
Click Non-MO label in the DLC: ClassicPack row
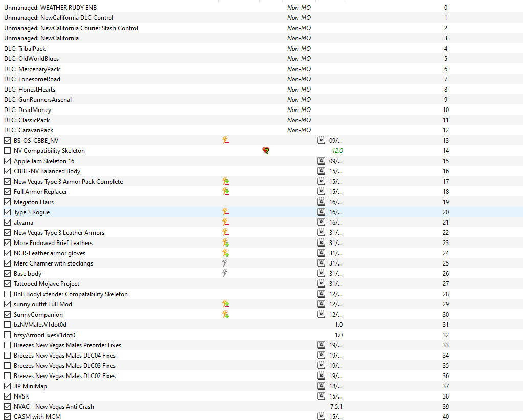299,120
